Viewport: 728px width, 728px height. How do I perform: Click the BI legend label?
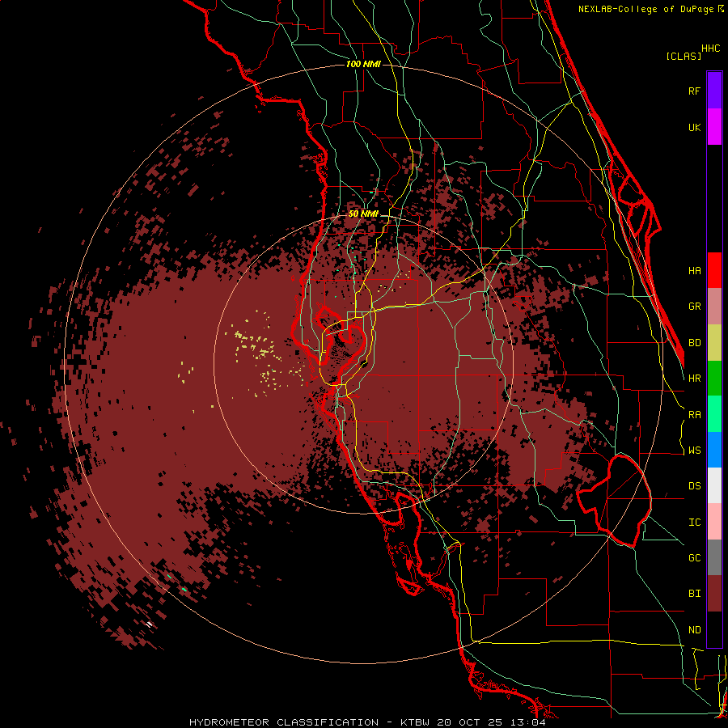click(x=694, y=594)
